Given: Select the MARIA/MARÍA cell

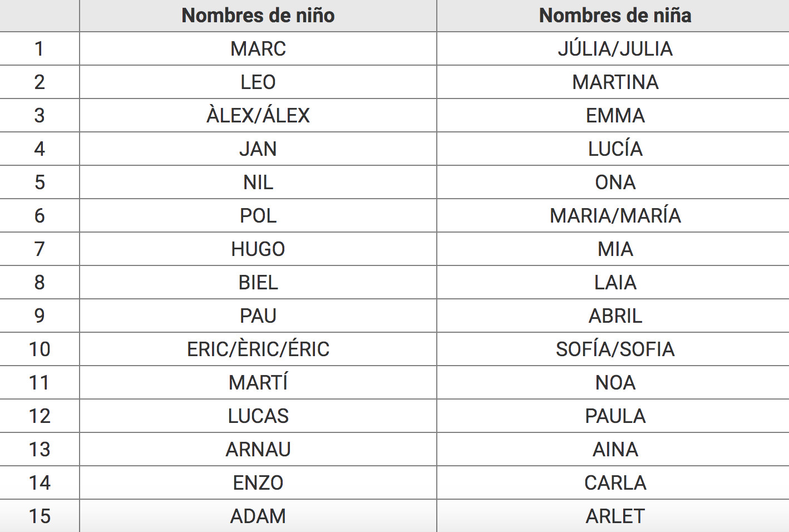Looking at the screenshot, I should click(615, 216).
